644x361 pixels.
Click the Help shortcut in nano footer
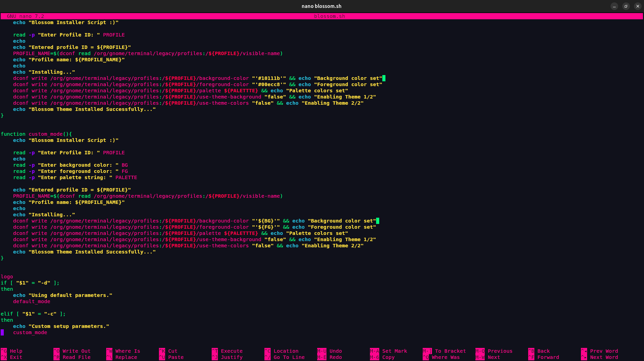(x=16, y=351)
